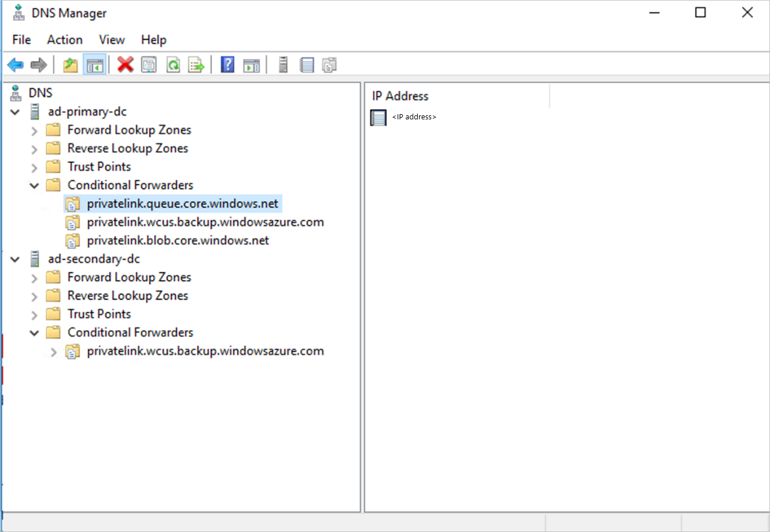
Task: Click the Up One Level folder icon
Action: coord(70,64)
